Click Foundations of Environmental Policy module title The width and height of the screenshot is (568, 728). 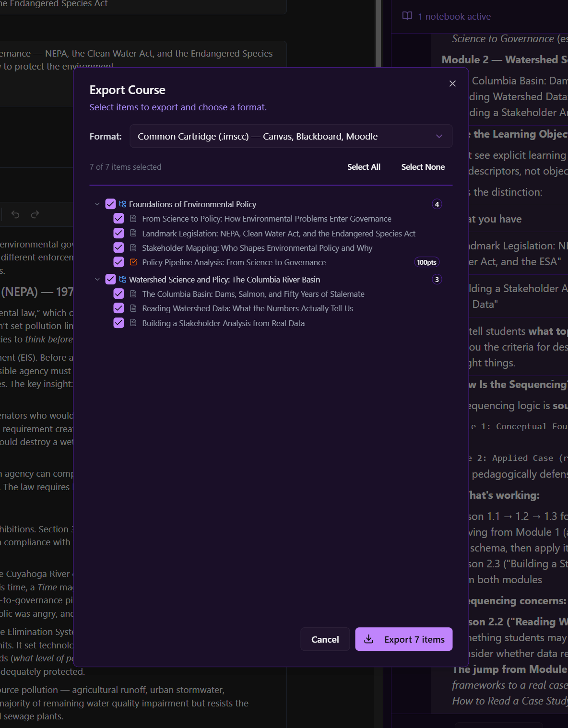coord(192,204)
